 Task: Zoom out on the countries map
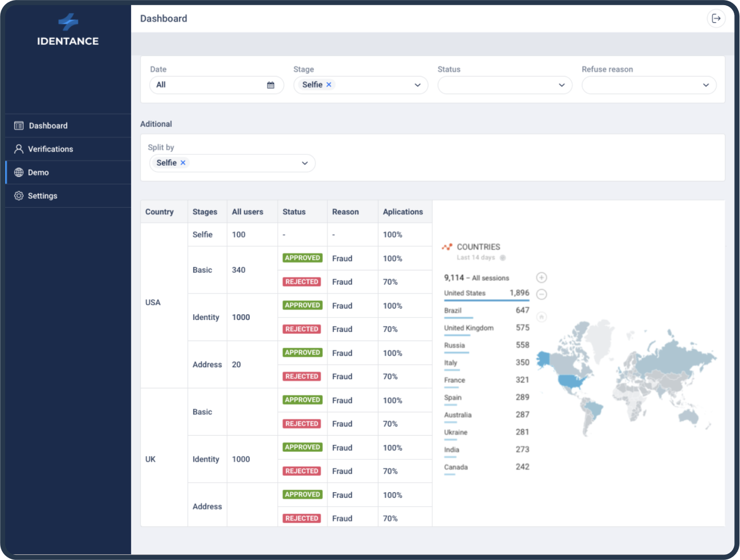(x=541, y=294)
